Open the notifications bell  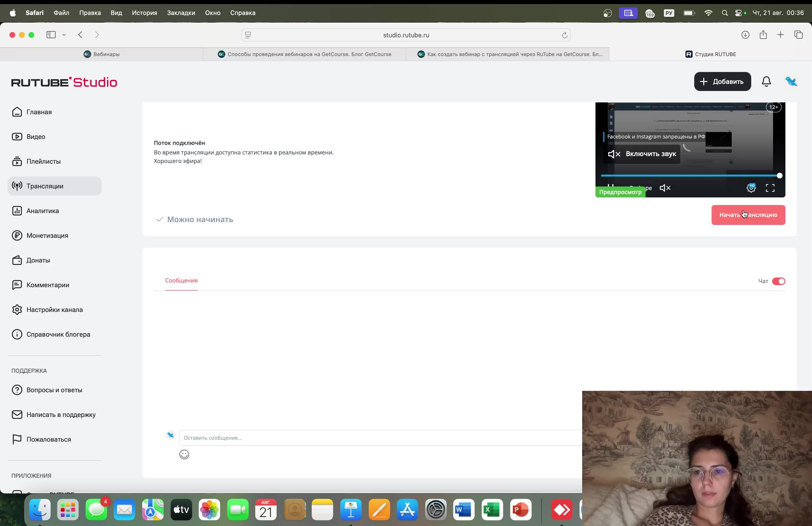(x=766, y=81)
